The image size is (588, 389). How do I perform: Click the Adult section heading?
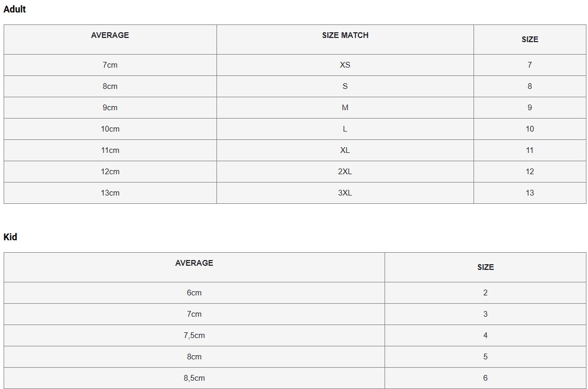[x=15, y=9]
